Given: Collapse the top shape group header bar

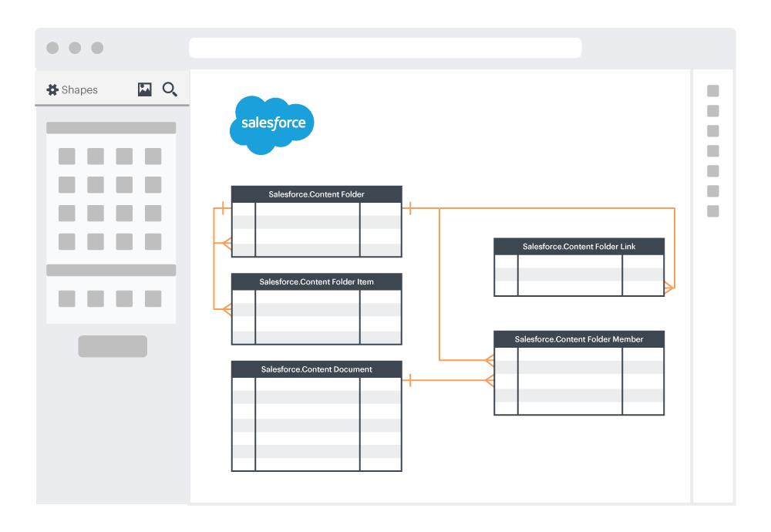Looking at the screenshot, I should (111, 128).
